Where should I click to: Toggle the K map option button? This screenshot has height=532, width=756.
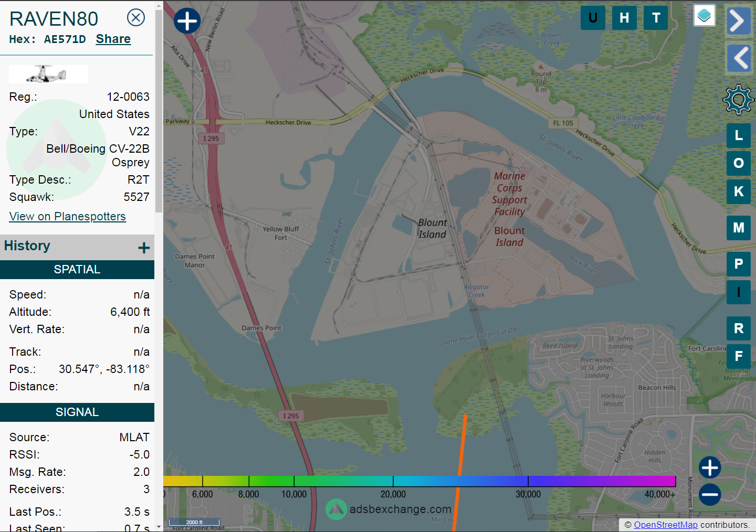(739, 191)
